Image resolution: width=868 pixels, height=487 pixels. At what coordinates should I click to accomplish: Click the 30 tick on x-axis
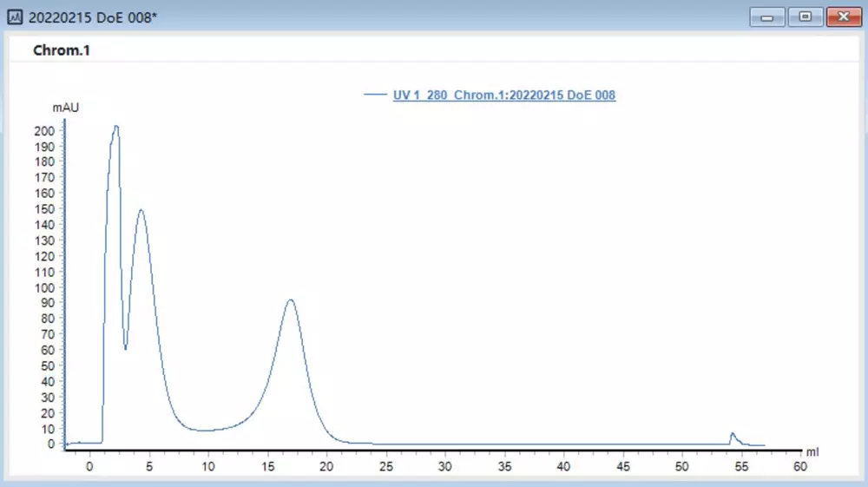pyautogui.click(x=444, y=466)
